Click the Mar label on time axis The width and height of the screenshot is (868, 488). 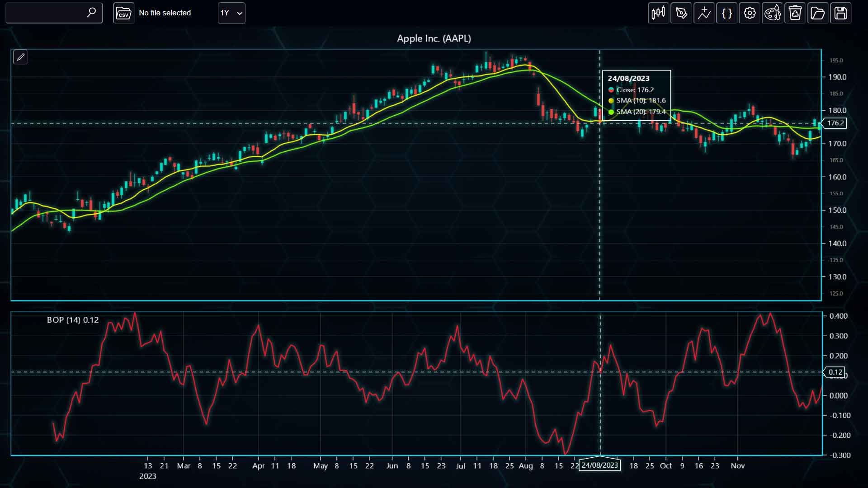click(184, 466)
